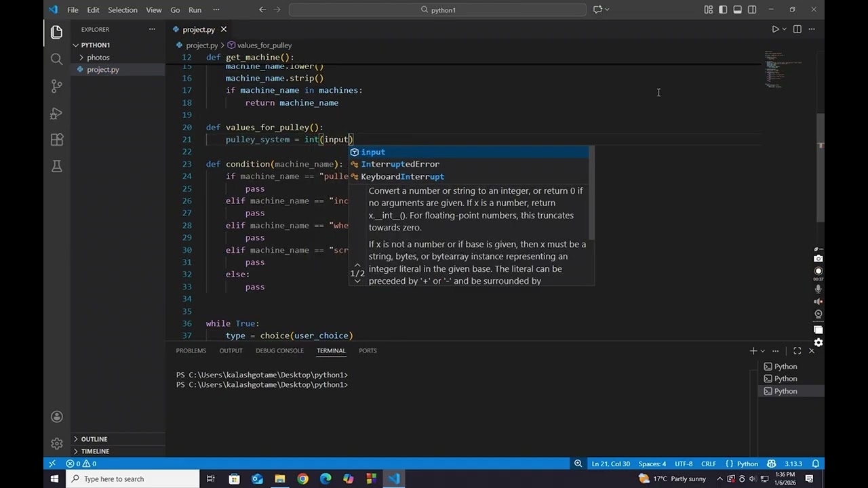Select Python interpreter 3.13.3
The image size is (868, 488).
793,464
